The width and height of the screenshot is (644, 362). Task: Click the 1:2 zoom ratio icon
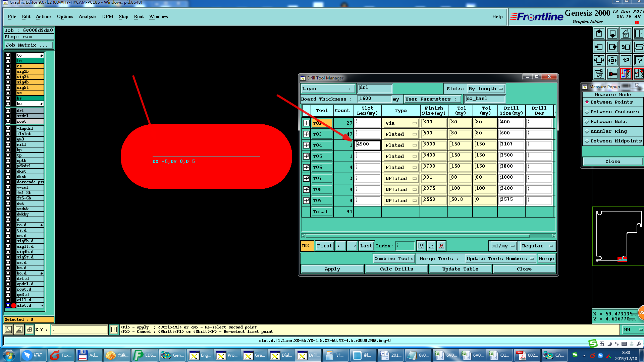point(626,61)
